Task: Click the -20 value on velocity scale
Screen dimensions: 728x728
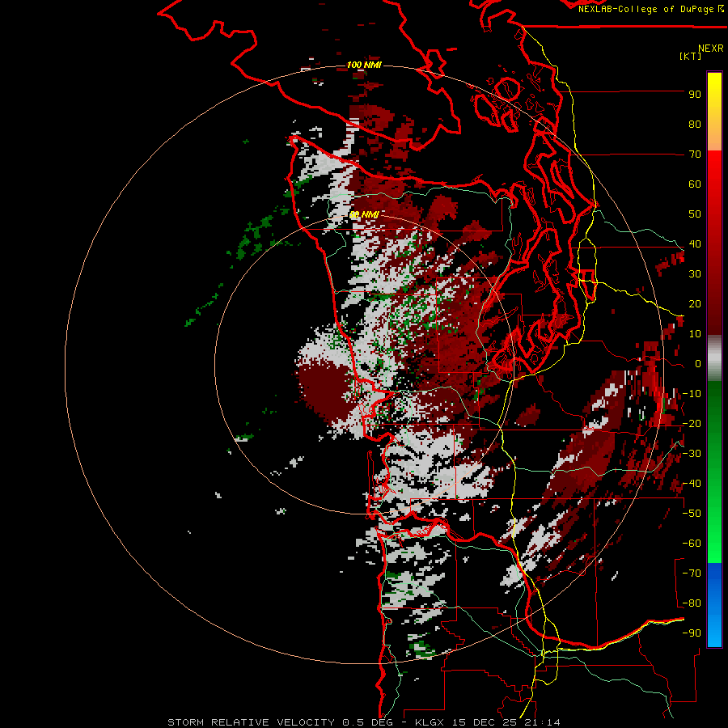Action: tap(692, 424)
